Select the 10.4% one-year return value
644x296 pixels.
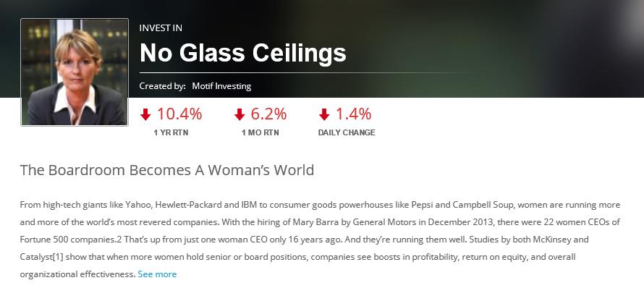[179, 114]
